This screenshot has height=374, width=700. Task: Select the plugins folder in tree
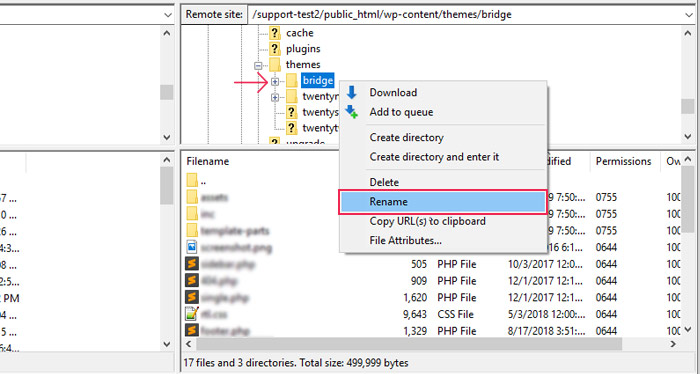[x=303, y=49]
